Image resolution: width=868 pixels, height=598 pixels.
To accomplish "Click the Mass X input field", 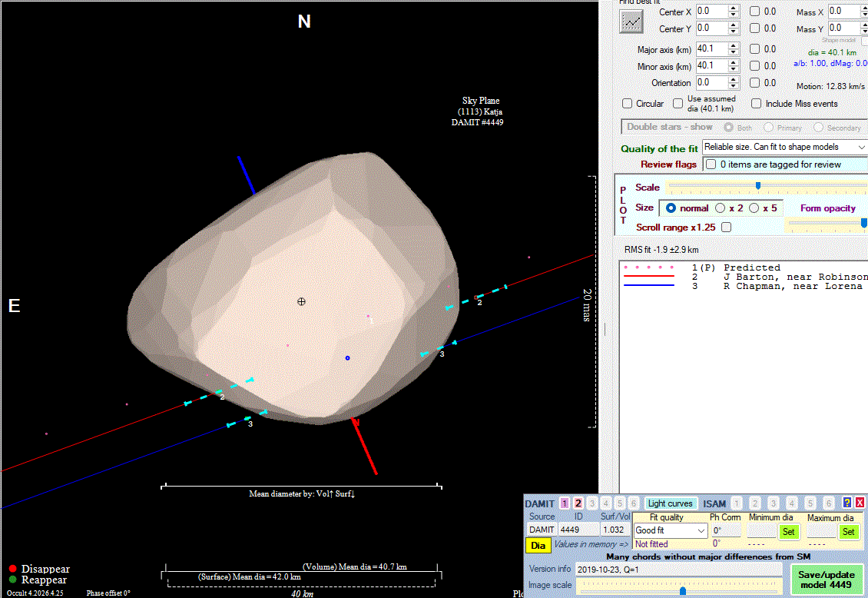I will 843,11.
